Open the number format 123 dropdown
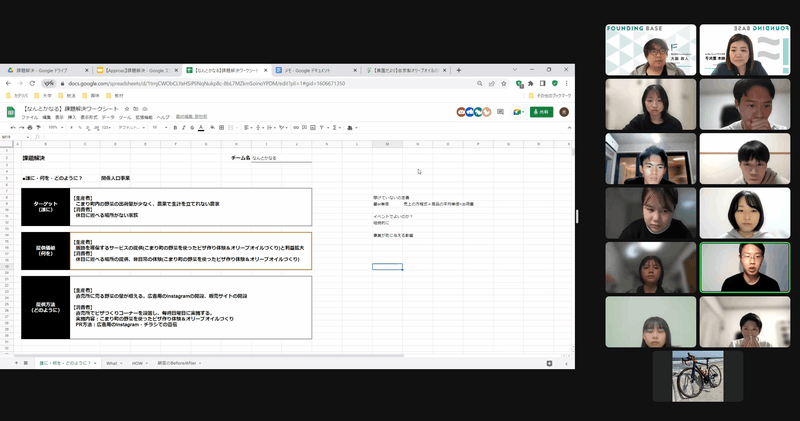Image resolution: width=800 pixels, height=421 pixels. pyautogui.click(x=107, y=128)
